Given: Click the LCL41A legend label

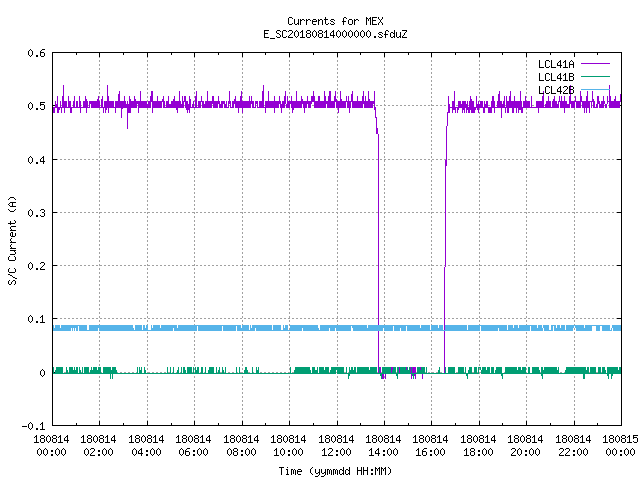Looking at the screenshot, I should coord(556,64).
